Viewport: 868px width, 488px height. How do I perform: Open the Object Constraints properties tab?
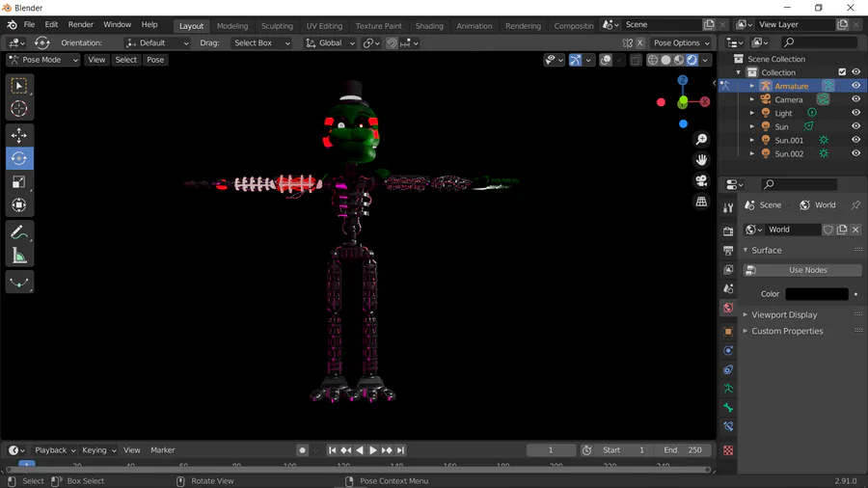coord(728,369)
